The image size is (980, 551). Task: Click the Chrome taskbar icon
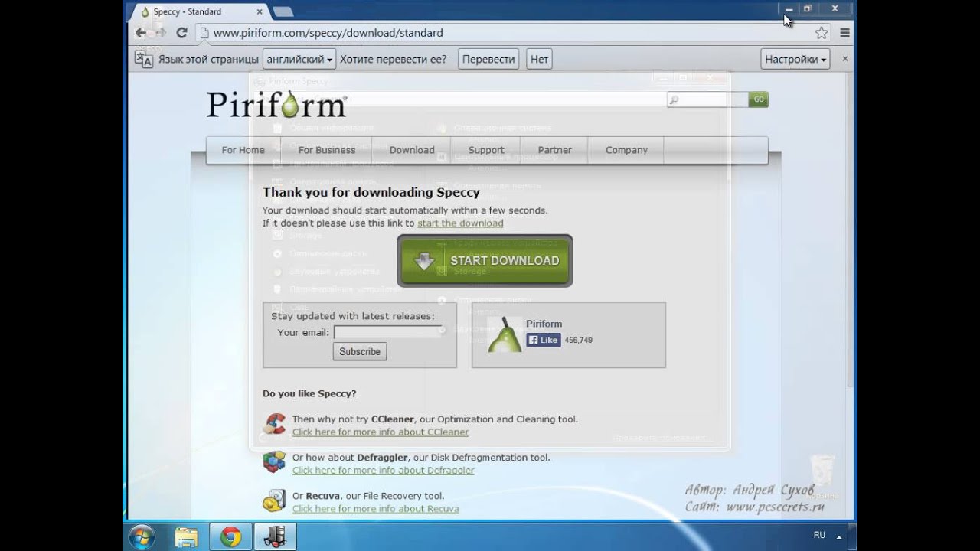230,537
